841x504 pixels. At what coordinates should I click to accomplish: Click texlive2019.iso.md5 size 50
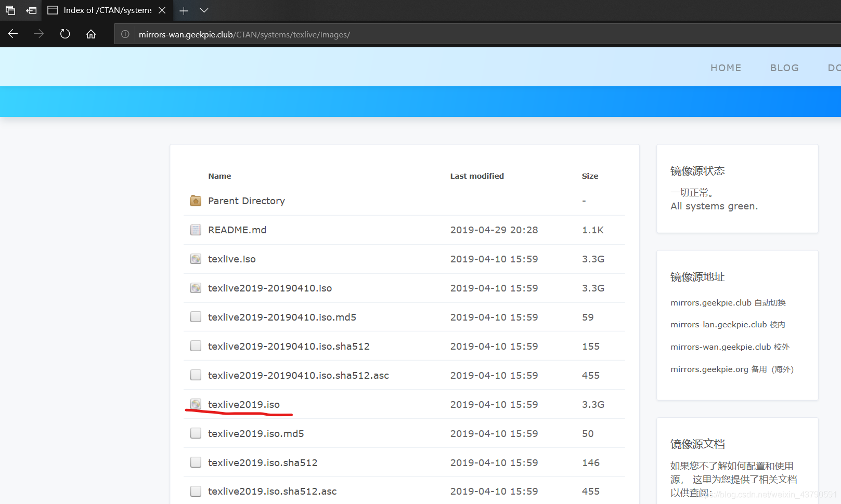click(588, 433)
